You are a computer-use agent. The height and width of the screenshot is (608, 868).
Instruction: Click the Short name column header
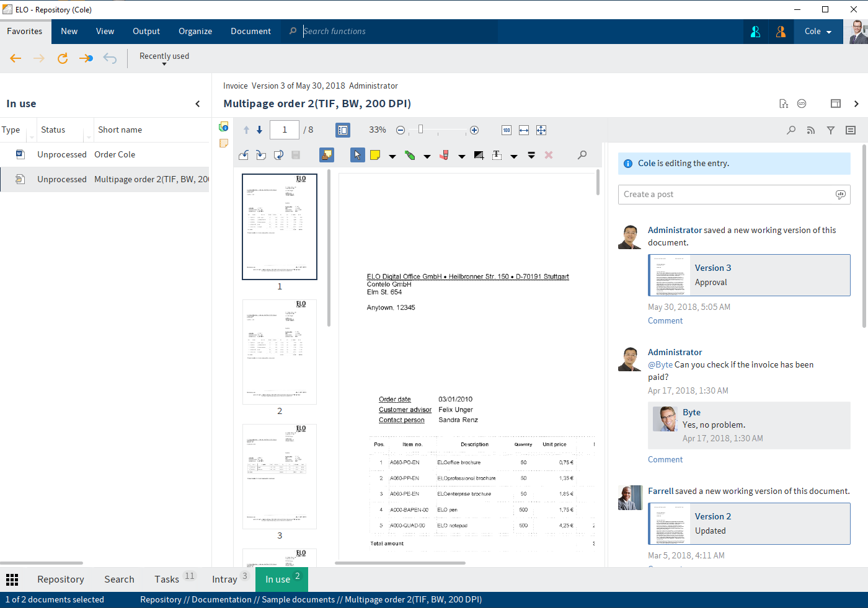tap(120, 130)
